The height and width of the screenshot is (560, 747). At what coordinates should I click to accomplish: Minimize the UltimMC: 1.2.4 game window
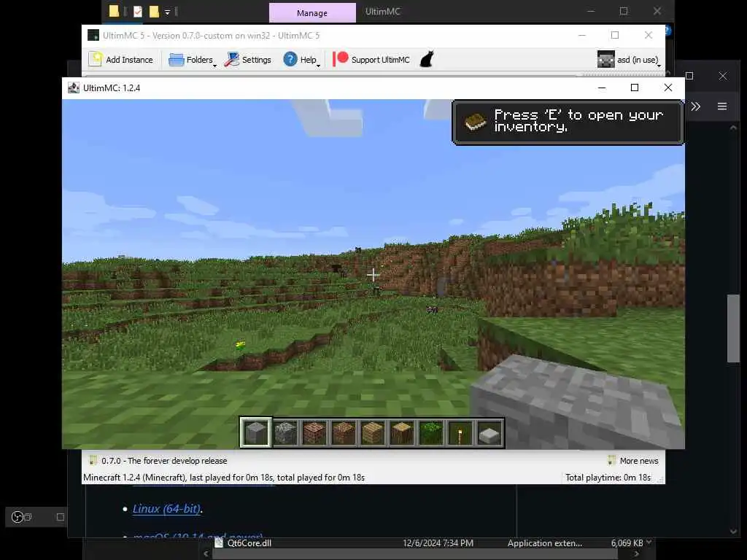point(602,87)
